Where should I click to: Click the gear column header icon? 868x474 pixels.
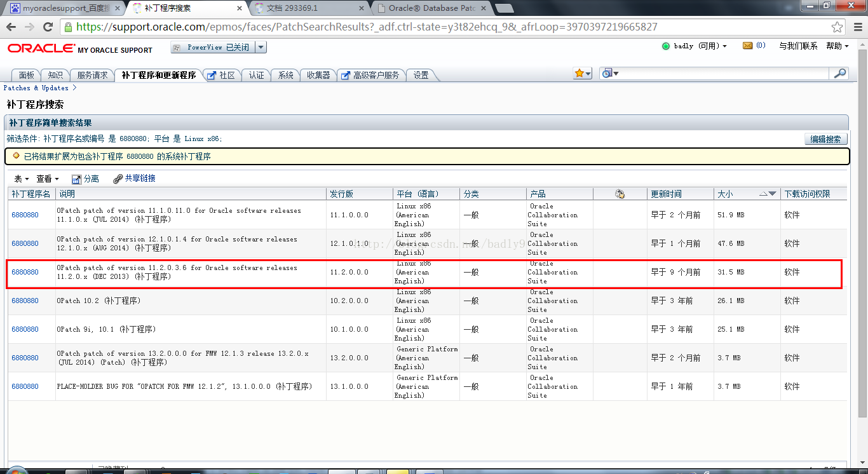620,194
